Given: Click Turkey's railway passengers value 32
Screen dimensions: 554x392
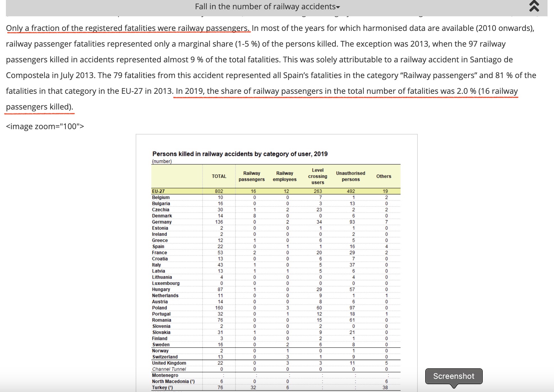Looking at the screenshot, I should [253, 388].
